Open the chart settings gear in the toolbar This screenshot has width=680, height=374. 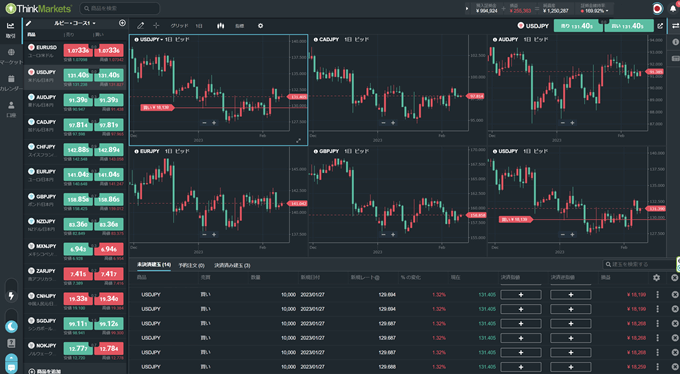tap(260, 26)
